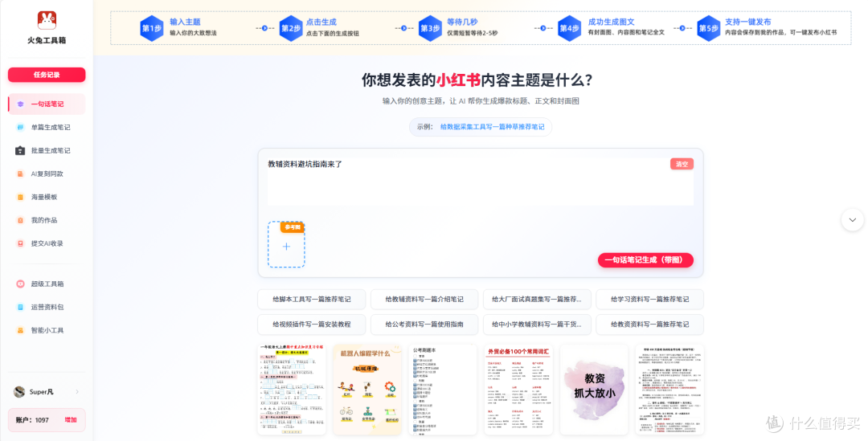Click the 批量生成笔记 sidebar icon
The width and height of the screenshot is (868, 441).
pos(20,150)
